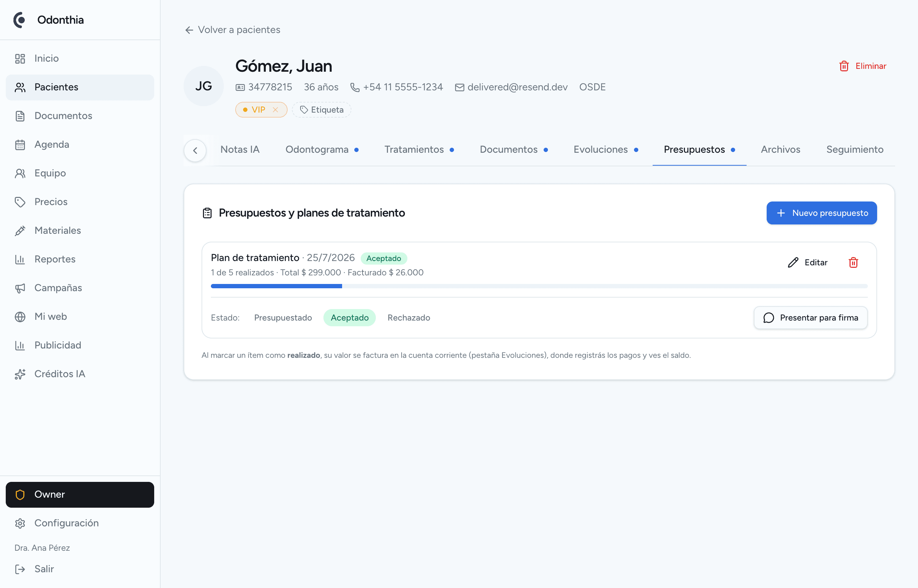Open the Archivos tab
Viewport: 918px width, 588px height.
click(x=780, y=149)
